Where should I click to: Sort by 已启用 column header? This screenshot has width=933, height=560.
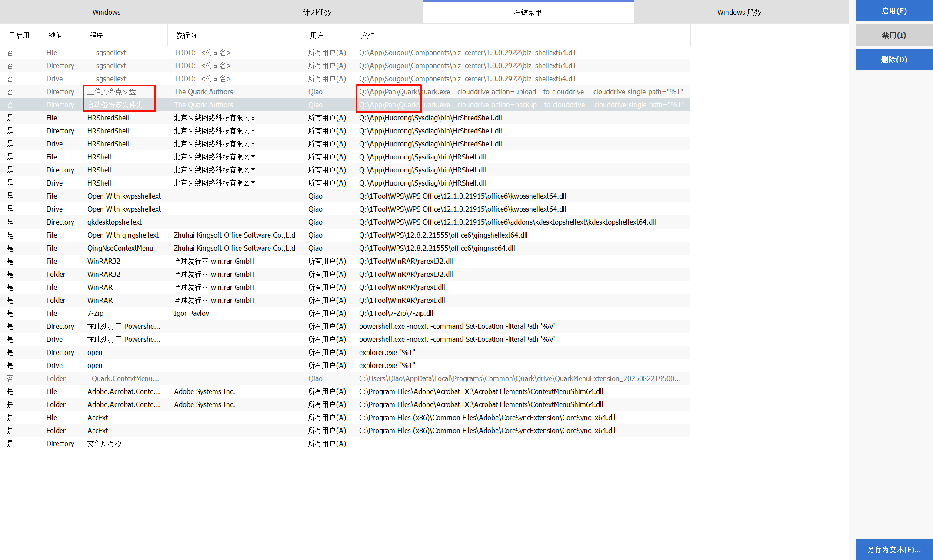tap(20, 35)
